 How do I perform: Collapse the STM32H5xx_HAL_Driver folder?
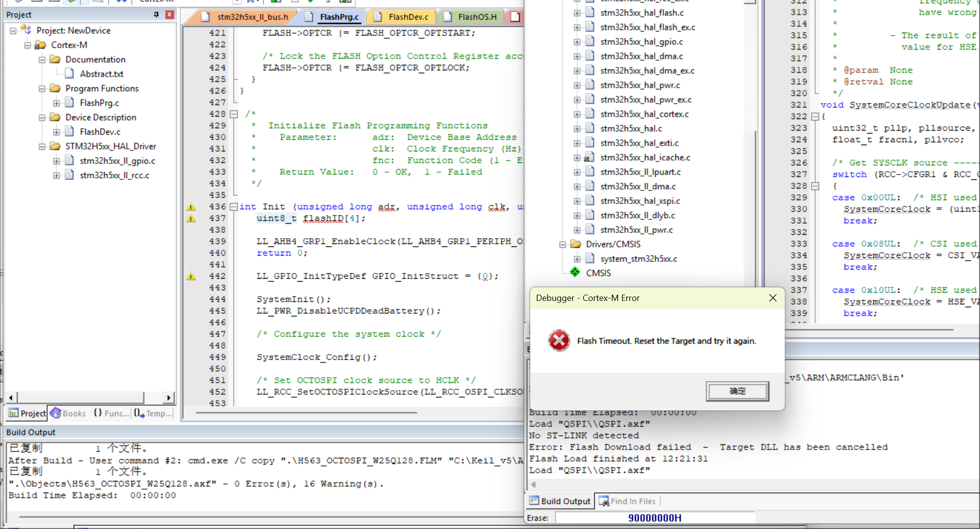click(42, 146)
